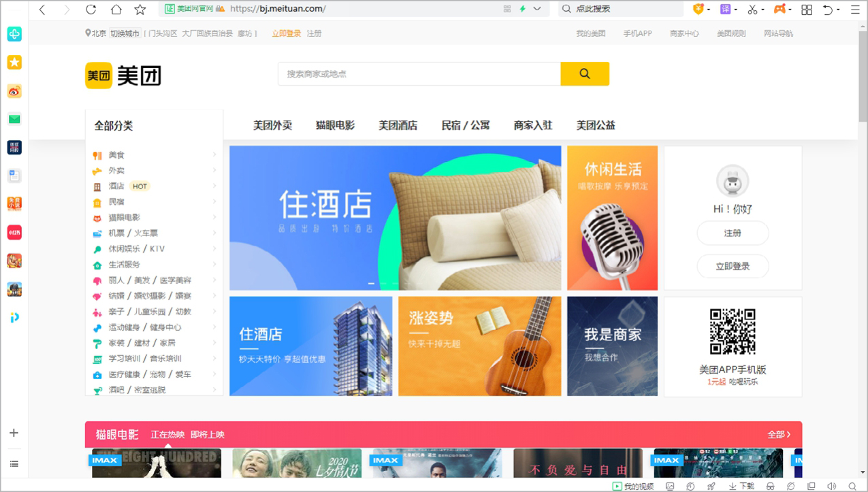868x492 pixels.
Task: Add a sidebar app with the plus icon
Action: point(14,433)
